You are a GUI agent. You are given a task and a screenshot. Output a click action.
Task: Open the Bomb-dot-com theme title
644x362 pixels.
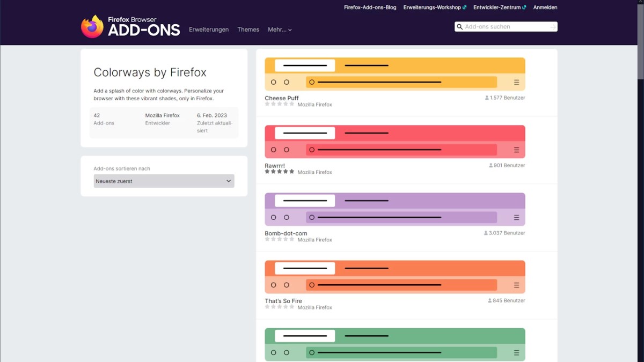click(286, 233)
